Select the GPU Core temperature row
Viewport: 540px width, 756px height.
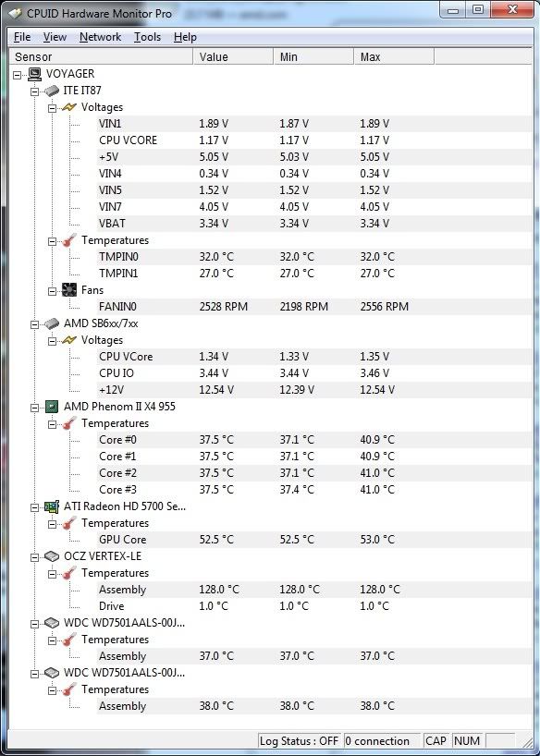[x=313, y=540]
